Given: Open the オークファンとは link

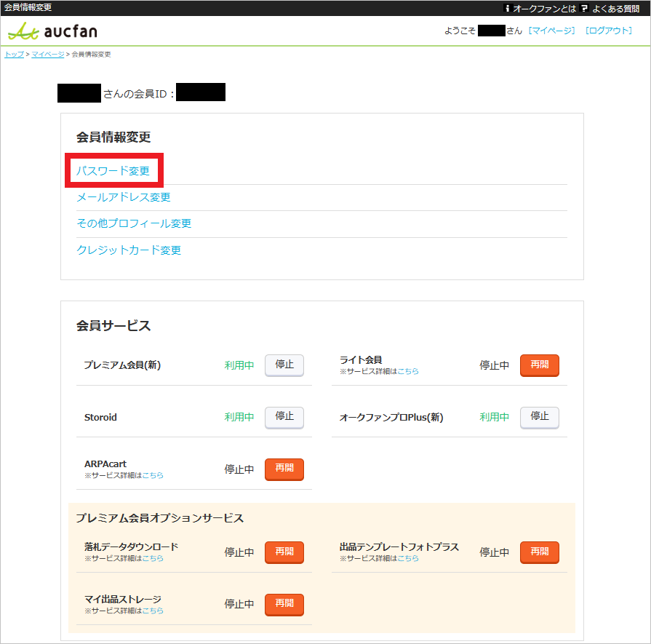Looking at the screenshot, I should [544, 8].
